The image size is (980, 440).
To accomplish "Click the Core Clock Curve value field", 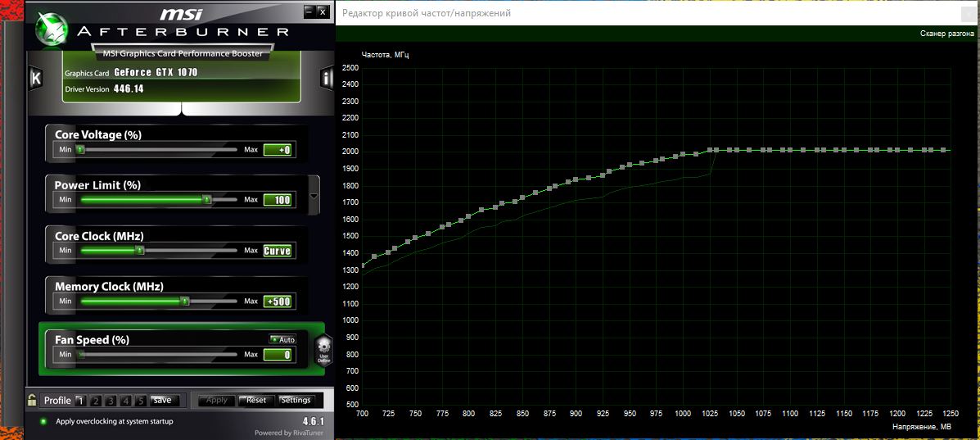I will [x=278, y=251].
